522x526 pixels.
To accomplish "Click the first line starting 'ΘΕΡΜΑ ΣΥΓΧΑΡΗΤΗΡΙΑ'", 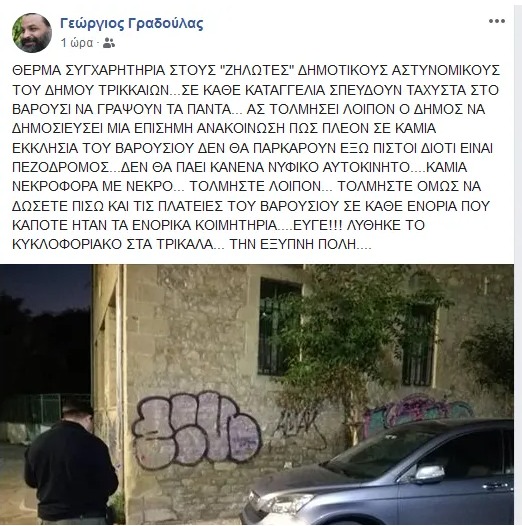I will click(x=256, y=71).
